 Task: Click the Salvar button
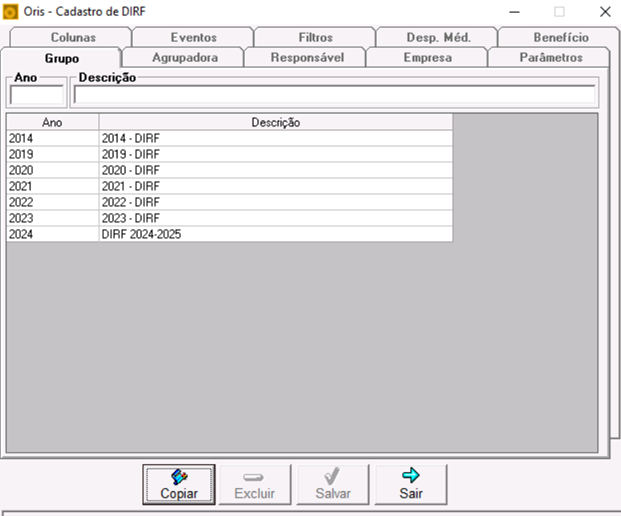pyautogui.click(x=333, y=484)
